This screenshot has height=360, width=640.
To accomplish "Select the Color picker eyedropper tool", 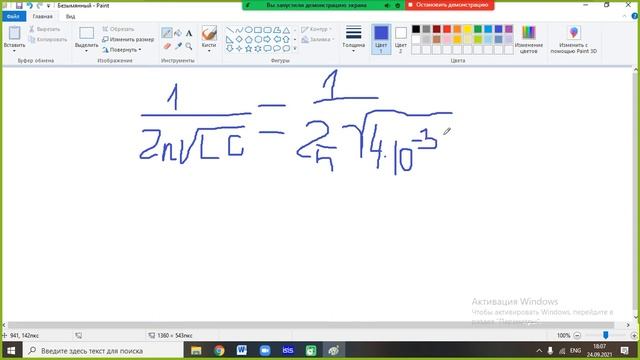I will (178, 46).
